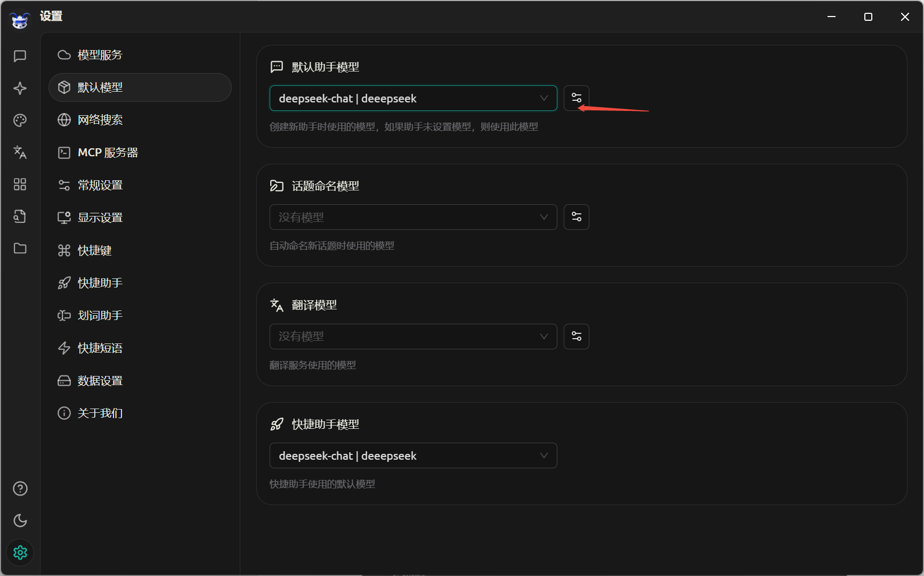Open settings for translation model
The image size is (924, 576).
tap(577, 337)
